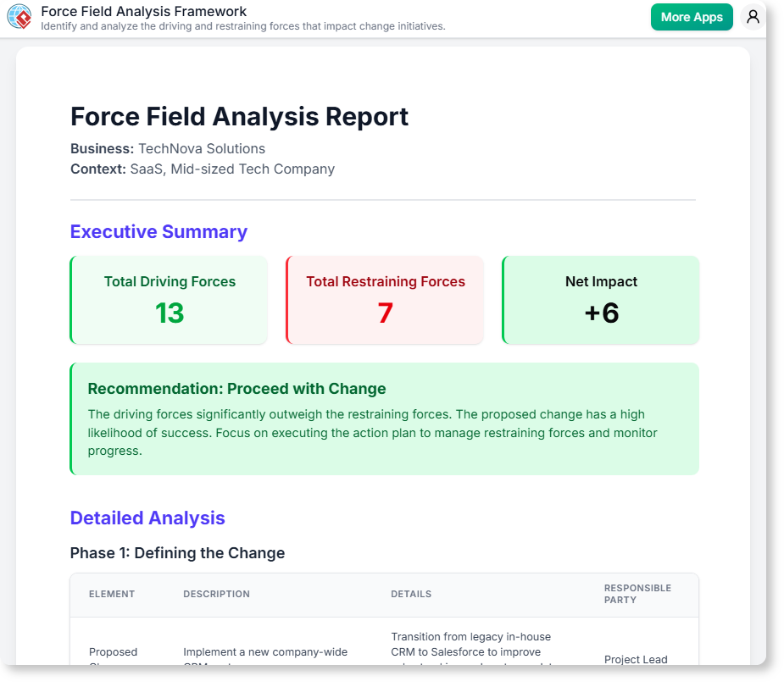This screenshot has height=687, width=784.
Task: Click the More Apps button
Action: coord(692,17)
